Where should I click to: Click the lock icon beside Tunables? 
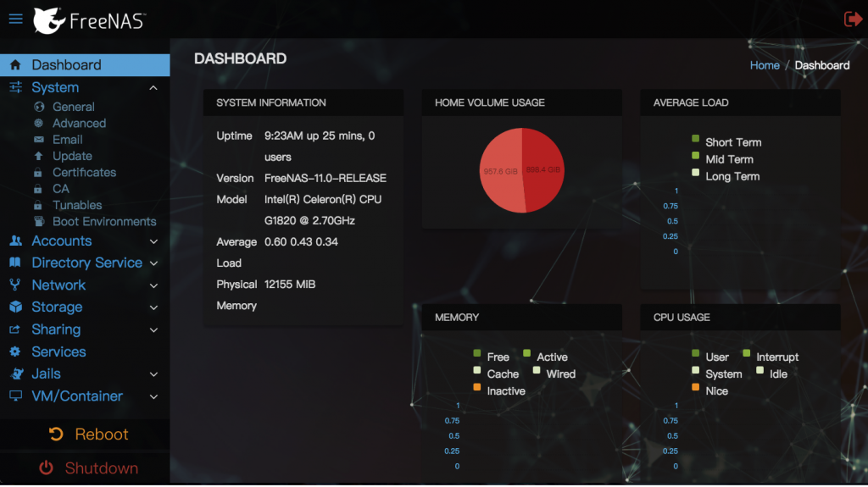click(37, 205)
